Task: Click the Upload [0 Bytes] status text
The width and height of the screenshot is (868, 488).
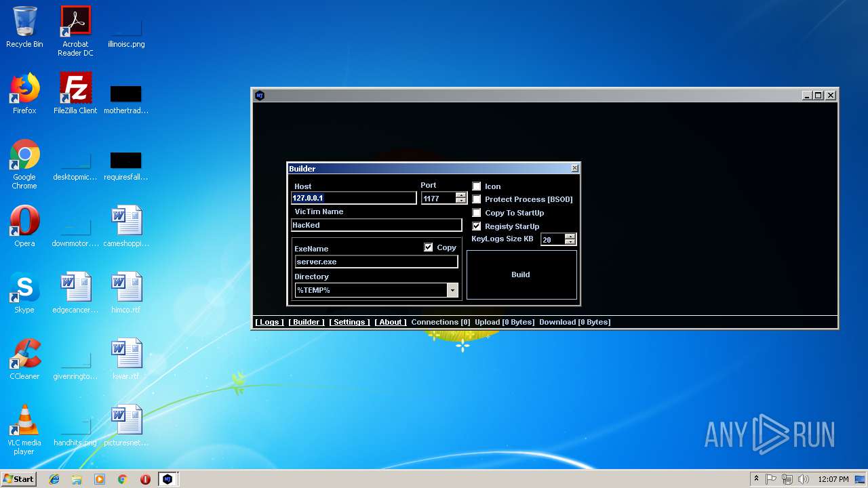Action: [x=505, y=322]
